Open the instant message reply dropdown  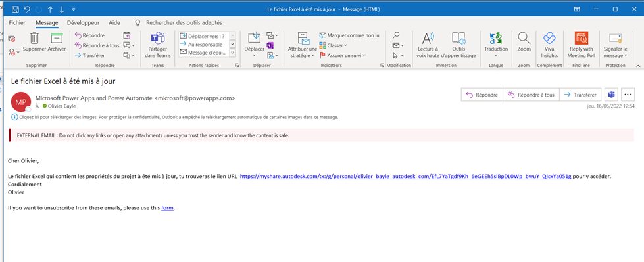[x=129, y=45]
